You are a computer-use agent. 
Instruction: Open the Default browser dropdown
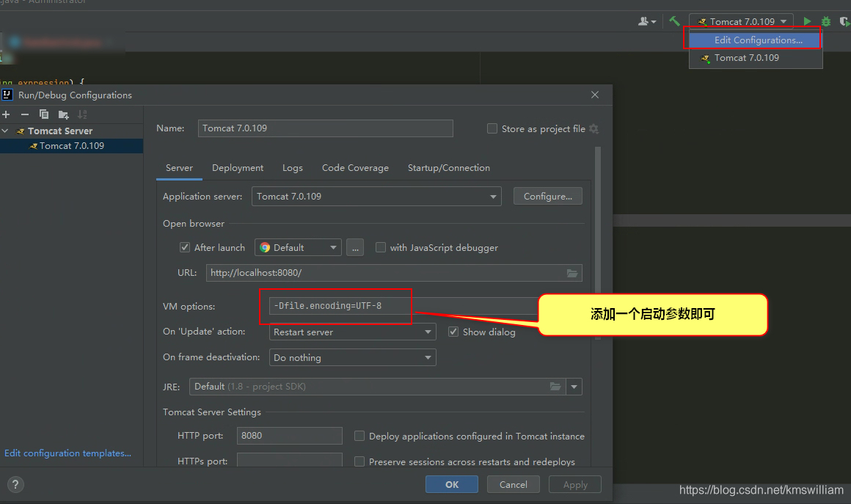click(298, 247)
